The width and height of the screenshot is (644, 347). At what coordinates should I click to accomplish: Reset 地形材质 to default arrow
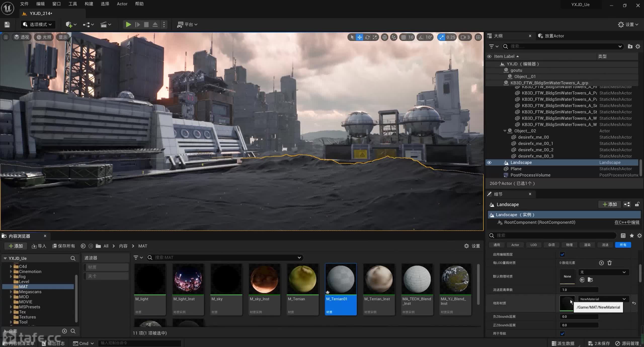click(x=634, y=303)
